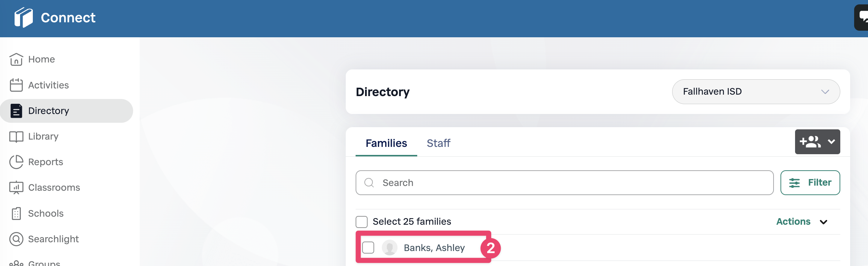Tick the Select 25 families checkbox
868x266 pixels.
click(361, 222)
